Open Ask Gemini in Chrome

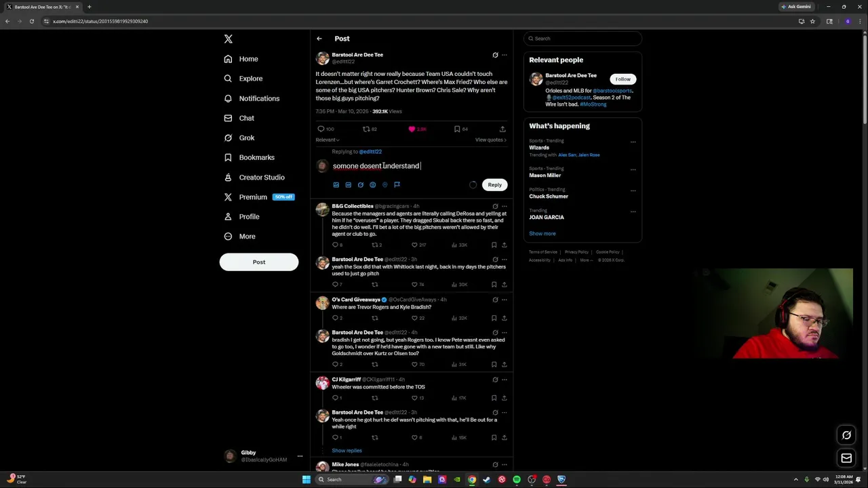(796, 7)
